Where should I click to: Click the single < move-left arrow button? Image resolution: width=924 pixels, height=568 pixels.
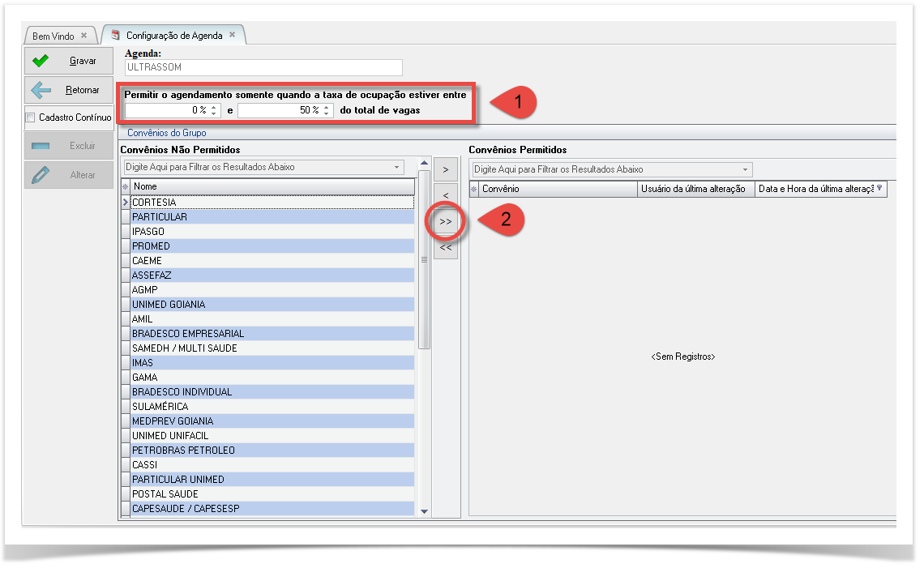(x=446, y=195)
